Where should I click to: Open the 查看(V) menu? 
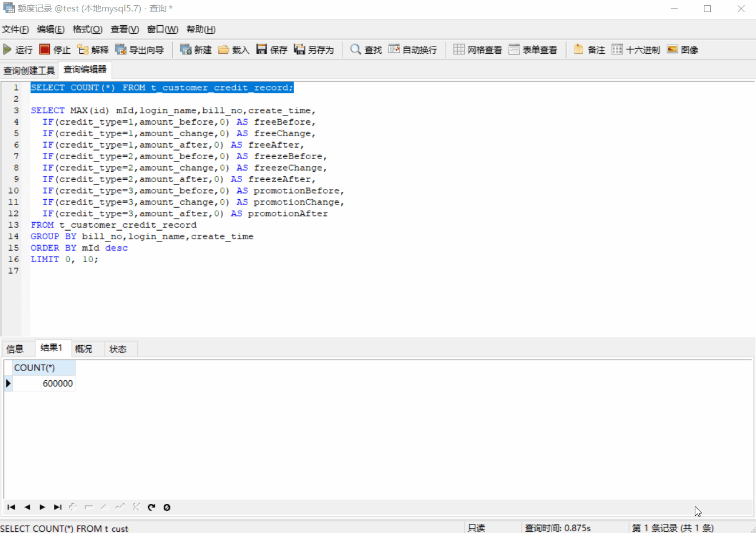(x=125, y=29)
